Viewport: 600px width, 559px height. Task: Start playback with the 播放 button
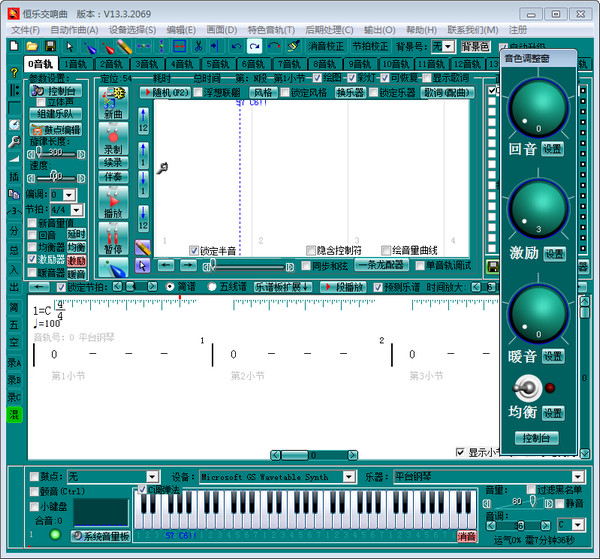pyautogui.click(x=113, y=203)
